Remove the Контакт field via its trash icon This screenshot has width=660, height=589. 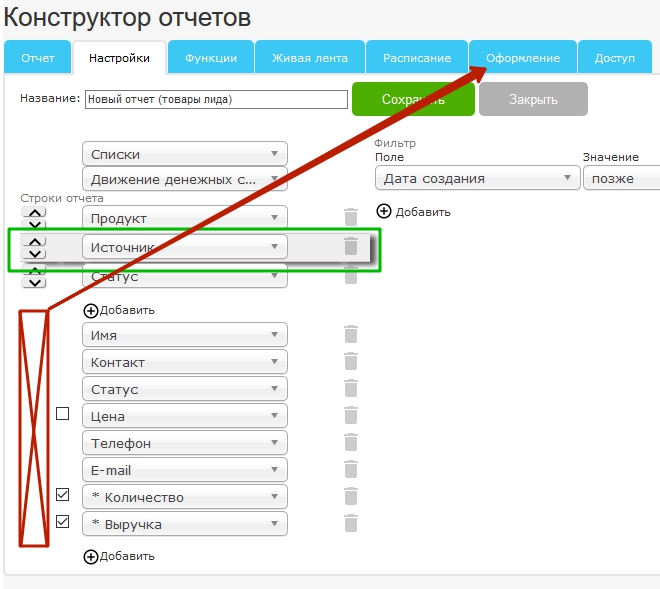pos(350,362)
